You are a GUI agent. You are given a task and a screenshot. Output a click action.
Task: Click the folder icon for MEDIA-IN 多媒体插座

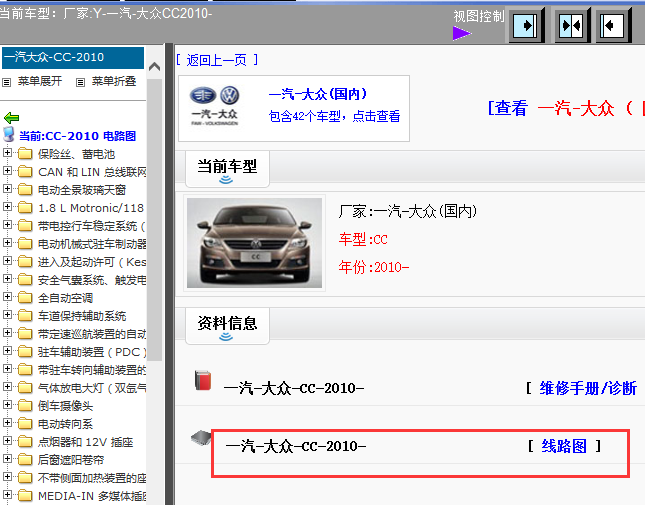[25, 496]
